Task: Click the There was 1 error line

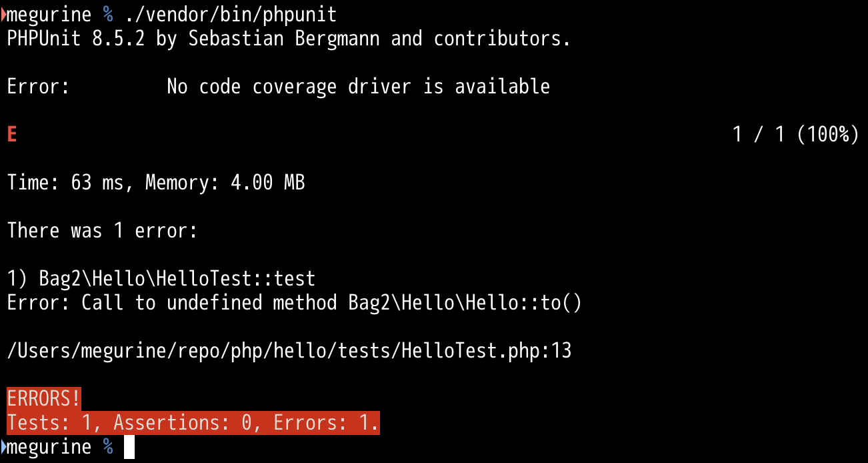Action: tap(103, 230)
